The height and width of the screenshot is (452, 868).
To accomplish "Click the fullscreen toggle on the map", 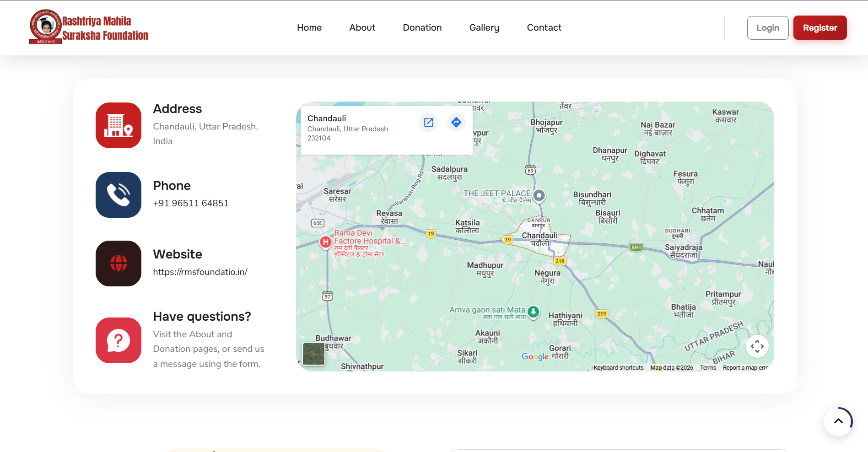I will (x=757, y=346).
